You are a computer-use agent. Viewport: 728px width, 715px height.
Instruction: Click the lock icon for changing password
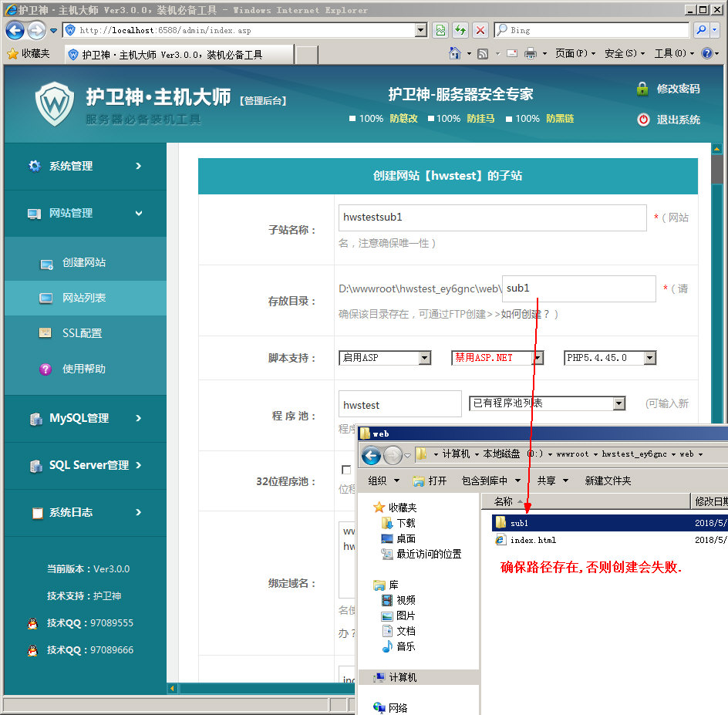642,89
